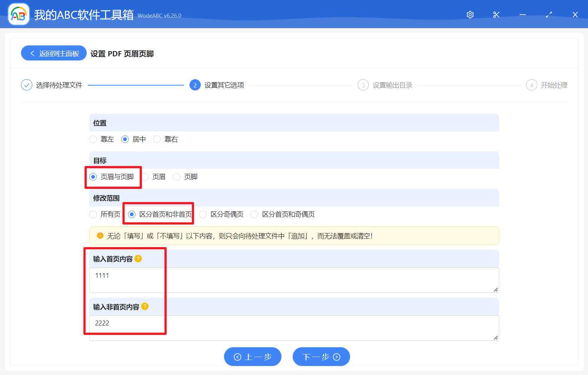This screenshot has width=588, height=375.
Task: Set range to 区分首页和非首页
Action: pos(132,214)
